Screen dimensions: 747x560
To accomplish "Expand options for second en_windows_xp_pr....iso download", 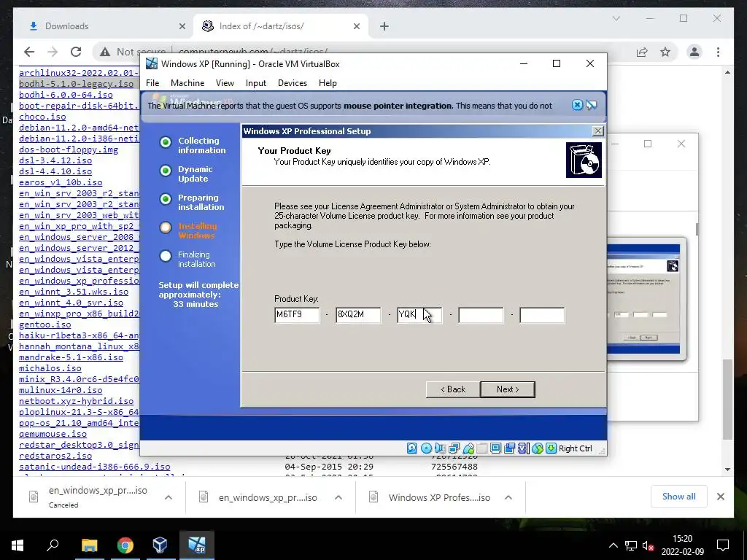I will 338,497.
